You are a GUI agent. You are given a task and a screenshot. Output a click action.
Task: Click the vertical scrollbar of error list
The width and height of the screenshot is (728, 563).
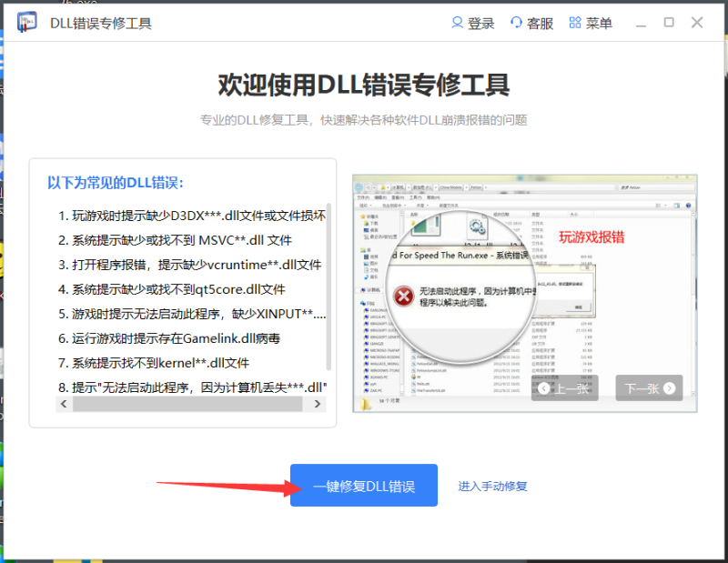pyautogui.click(x=329, y=287)
